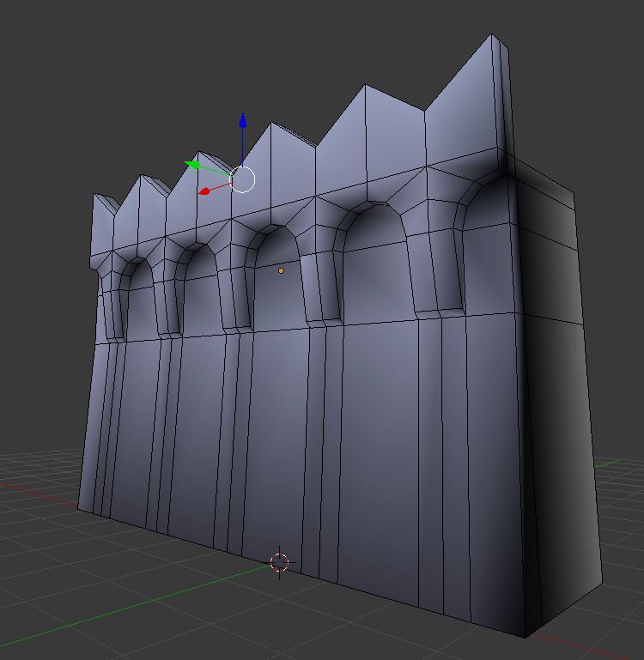Click the white circle manipulator center
Viewport: 644px width, 660px height.
[x=242, y=179]
